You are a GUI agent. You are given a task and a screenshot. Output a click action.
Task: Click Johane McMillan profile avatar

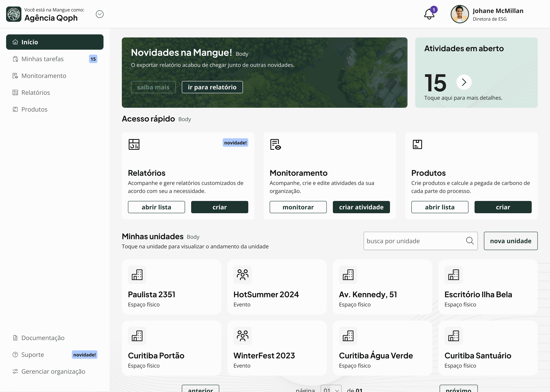[x=460, y=14]
